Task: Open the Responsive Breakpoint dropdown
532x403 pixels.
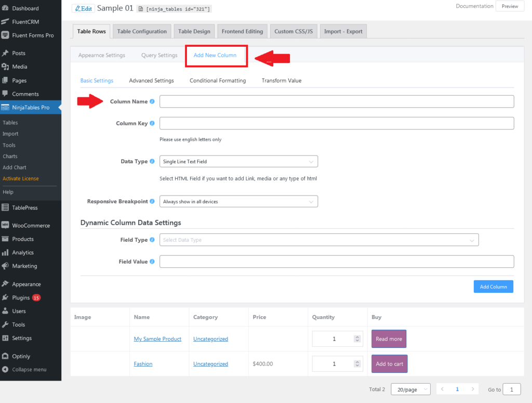Action: [238, 201]
